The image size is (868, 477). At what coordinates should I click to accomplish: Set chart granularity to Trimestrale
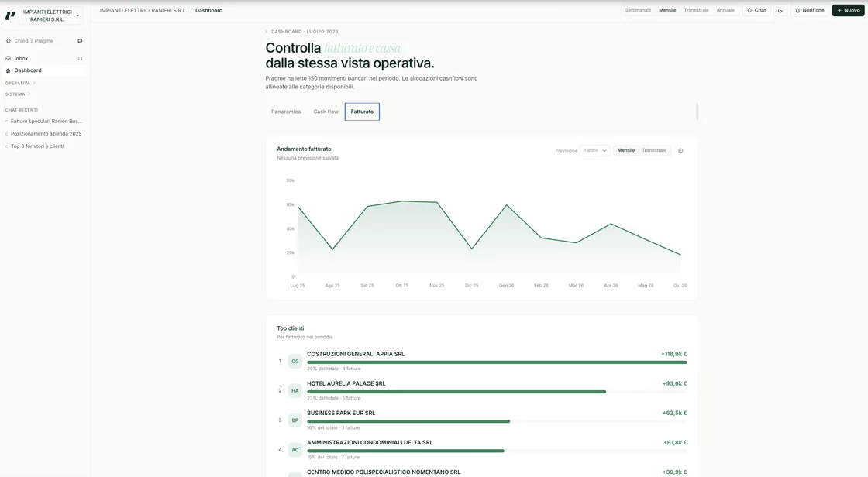(x=654, y=150)
